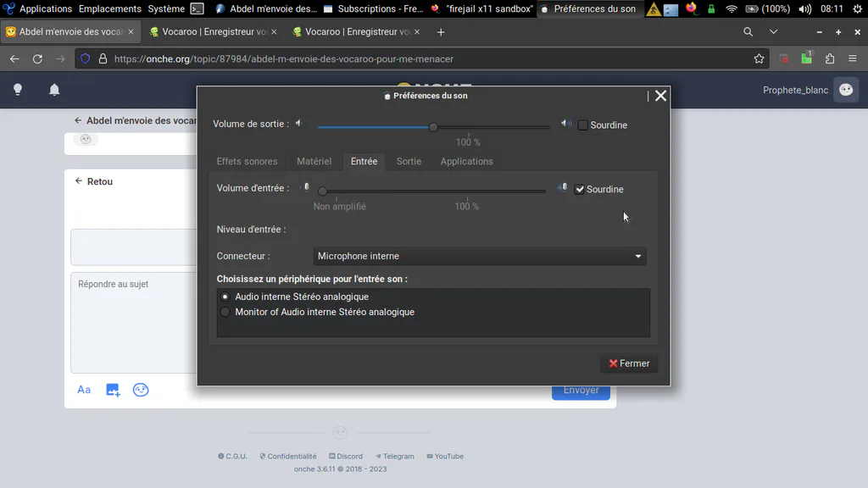Open the browser extensions puzzle icon
The width and height of the screenshot is (868, 488).
(830, 58)
